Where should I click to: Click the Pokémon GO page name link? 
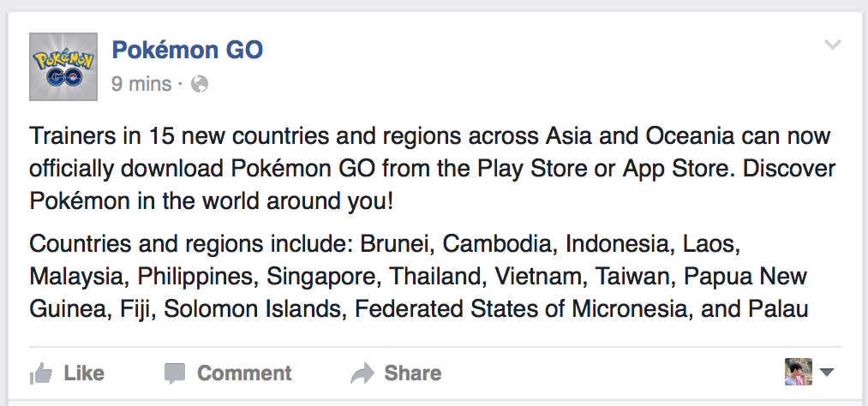point(187,50)
